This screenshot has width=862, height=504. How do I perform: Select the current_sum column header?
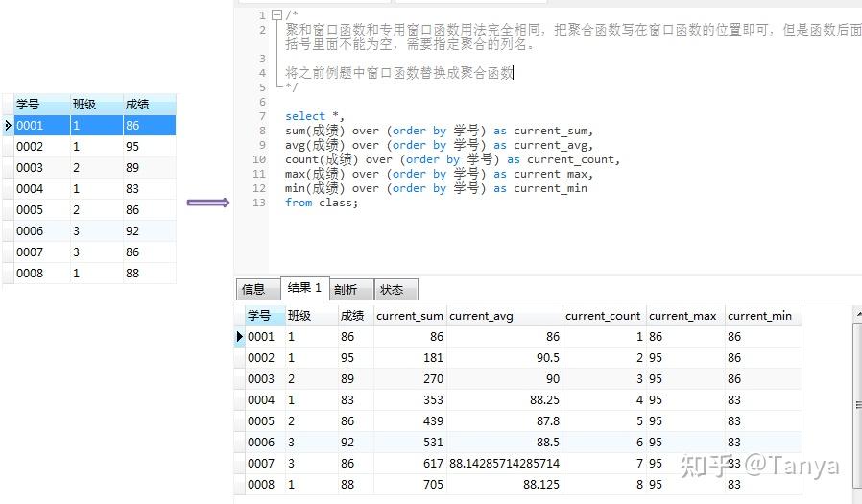click(410, 316)
